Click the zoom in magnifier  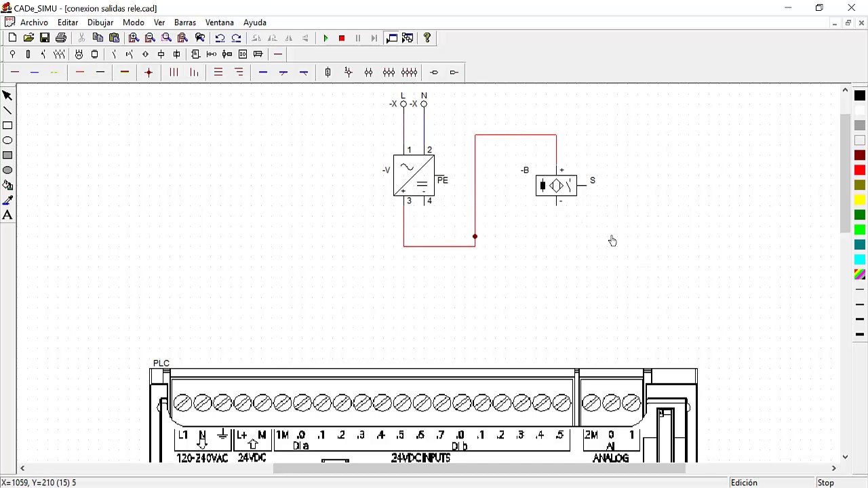(134, 38)
